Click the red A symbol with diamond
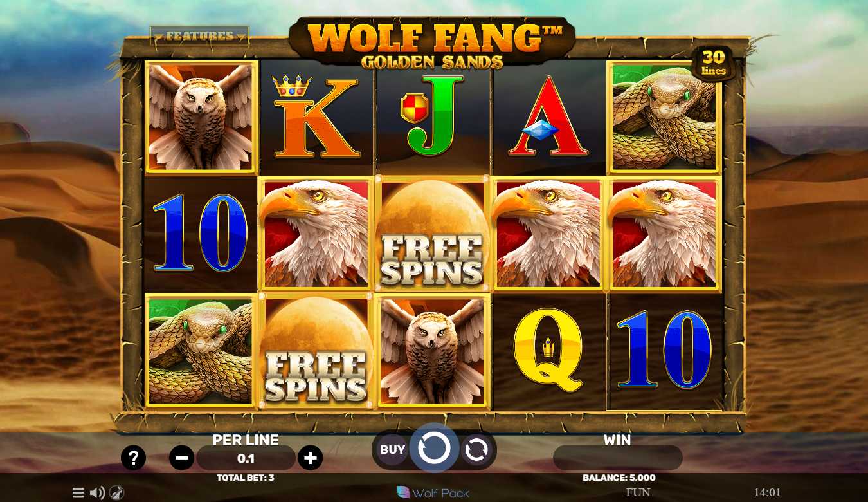 pyautogui.click(x=548, y=117)
